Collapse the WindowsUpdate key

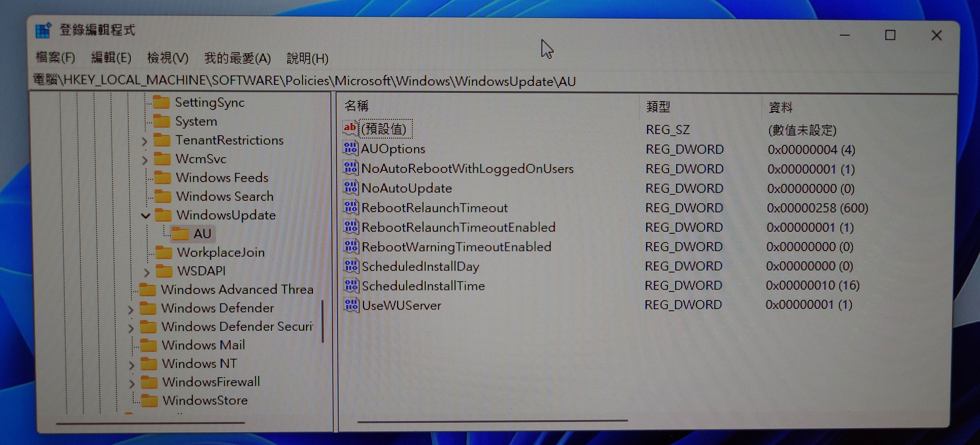146,216
